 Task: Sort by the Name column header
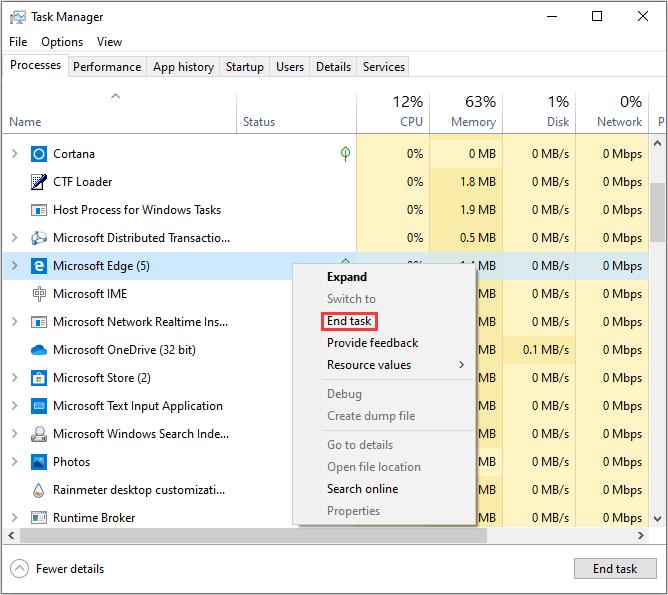[x=119, y=112]
